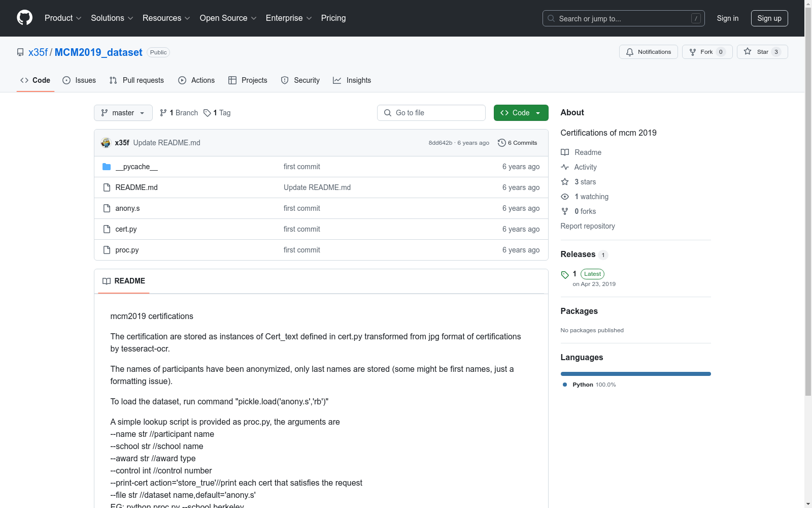Click the history clock icon by Commits
This screenshot has width=812, height=508.
coord(502,143)
